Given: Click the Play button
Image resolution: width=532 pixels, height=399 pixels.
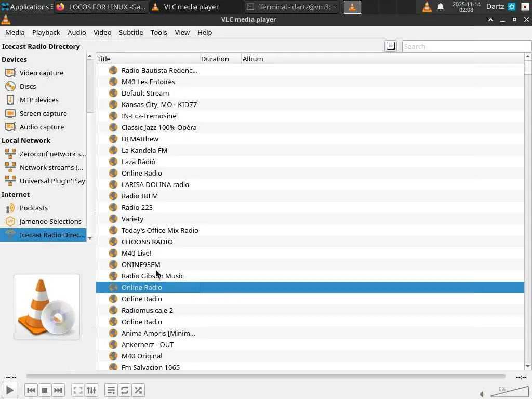Looking at the screenshot, I should coord(10,390).
